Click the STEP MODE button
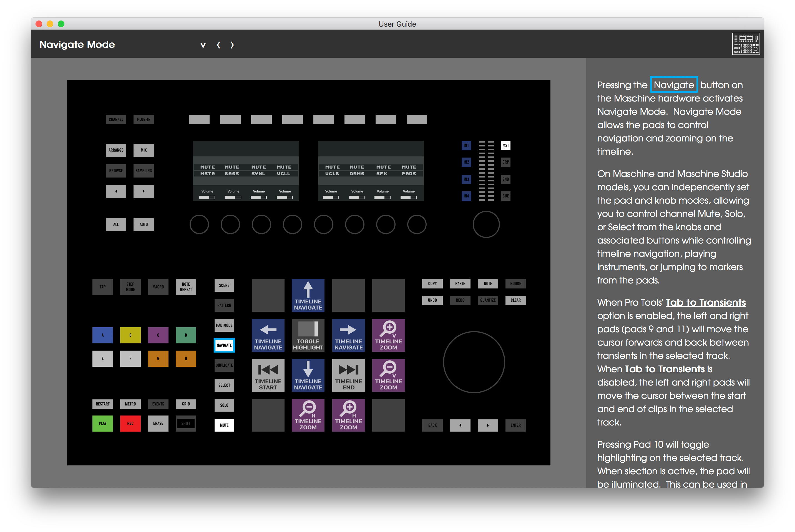This screenshot has height=532, width=795. (x=130, y=287)
